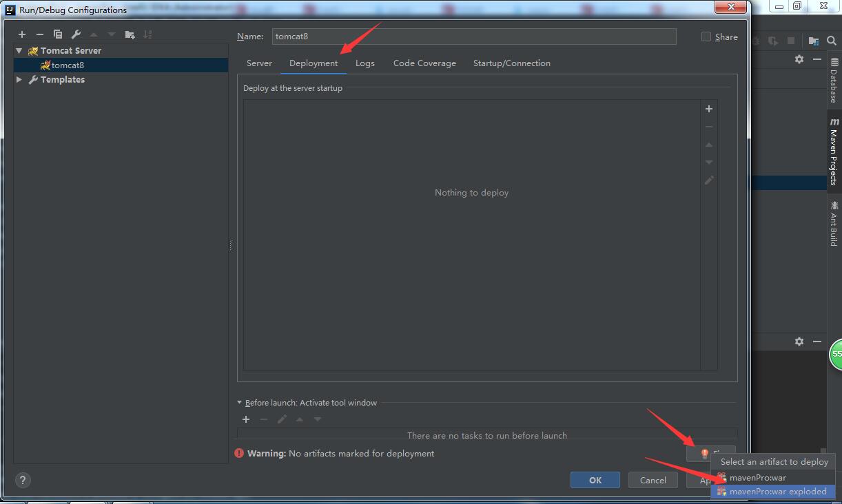Open the Logs tab

[365, 63]
